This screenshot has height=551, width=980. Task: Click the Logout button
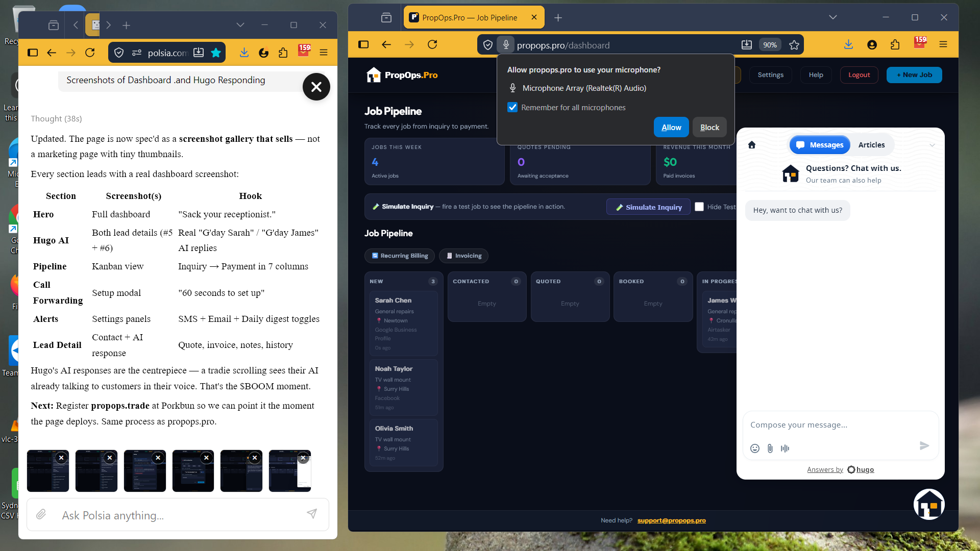click(859, 75)
